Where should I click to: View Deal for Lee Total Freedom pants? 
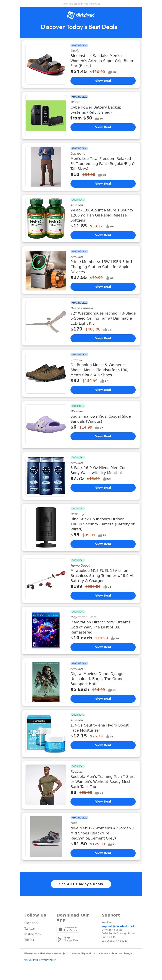103,183
